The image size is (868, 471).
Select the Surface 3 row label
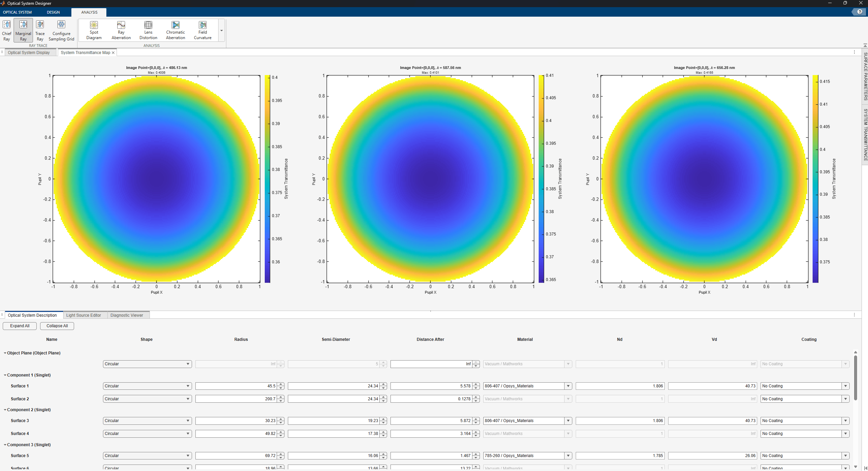20,421
